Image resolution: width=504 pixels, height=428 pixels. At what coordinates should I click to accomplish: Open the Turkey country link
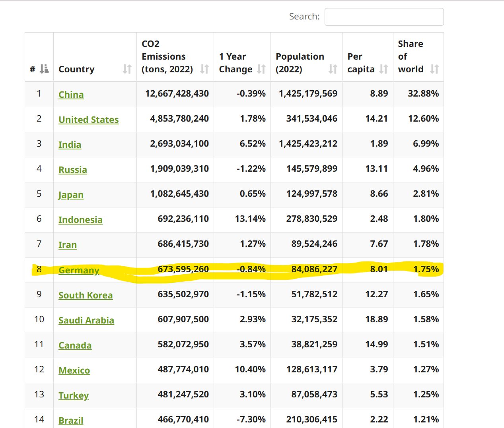click(74, 395)
